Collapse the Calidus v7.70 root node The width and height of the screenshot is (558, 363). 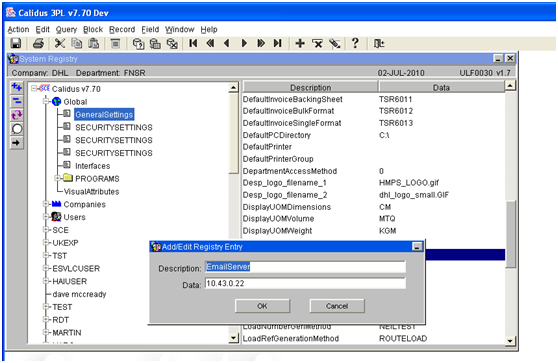tap(34, 88)
